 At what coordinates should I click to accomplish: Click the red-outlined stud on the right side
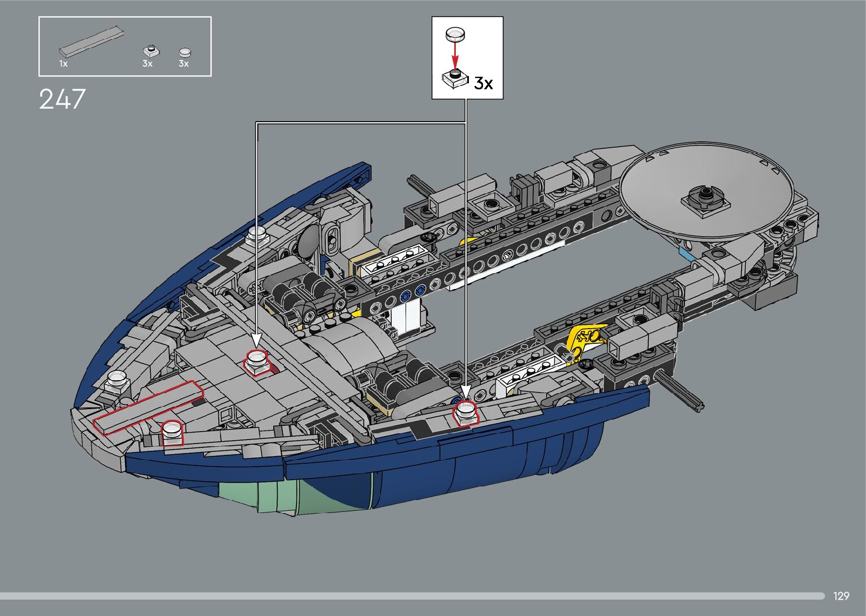point(467,412)
